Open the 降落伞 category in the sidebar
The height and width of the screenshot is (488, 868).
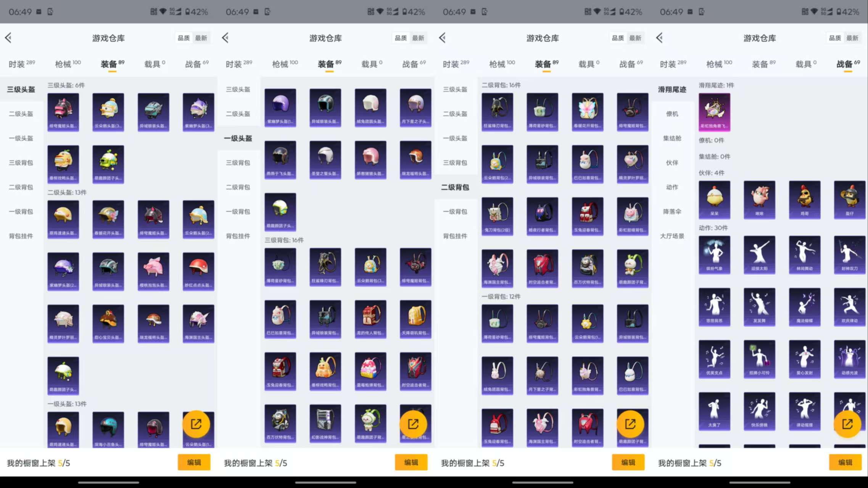tap(672, 212)
